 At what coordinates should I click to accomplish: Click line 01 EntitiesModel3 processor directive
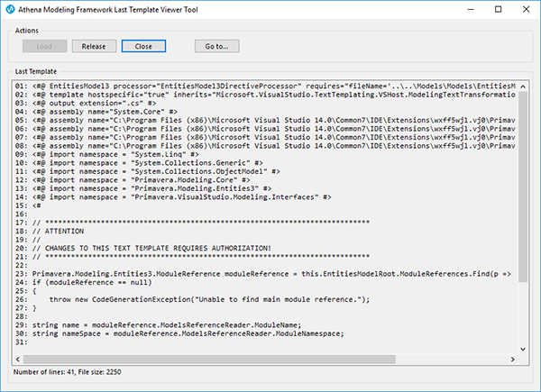(x=265, y=86)
